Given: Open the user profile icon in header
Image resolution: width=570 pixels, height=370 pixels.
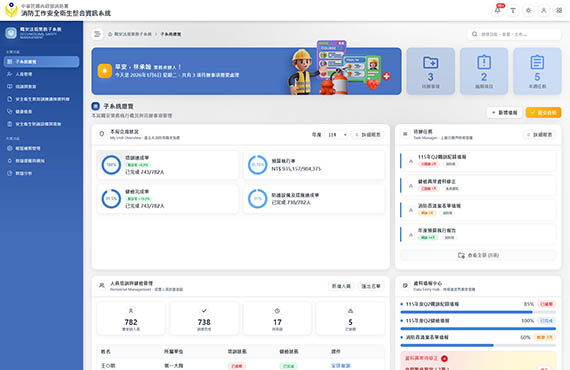Looking at the screenshot, I should pos(544,11).
